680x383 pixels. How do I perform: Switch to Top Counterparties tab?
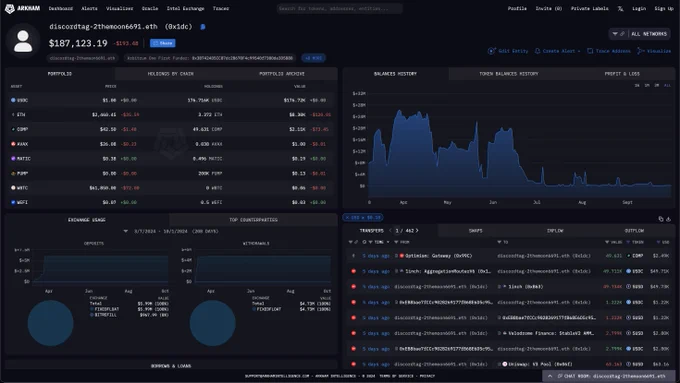tap(253, 220)
